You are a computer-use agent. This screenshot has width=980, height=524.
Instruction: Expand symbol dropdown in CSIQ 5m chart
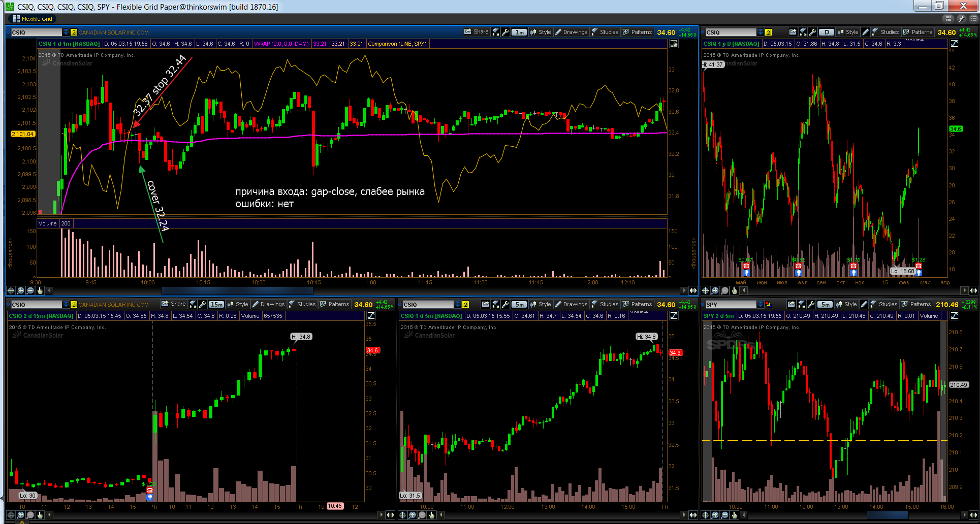(457, 304)
